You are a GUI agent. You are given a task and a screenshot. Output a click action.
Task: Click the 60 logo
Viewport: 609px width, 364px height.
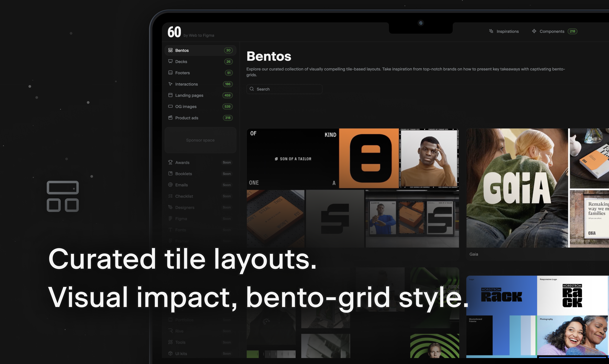174,32
